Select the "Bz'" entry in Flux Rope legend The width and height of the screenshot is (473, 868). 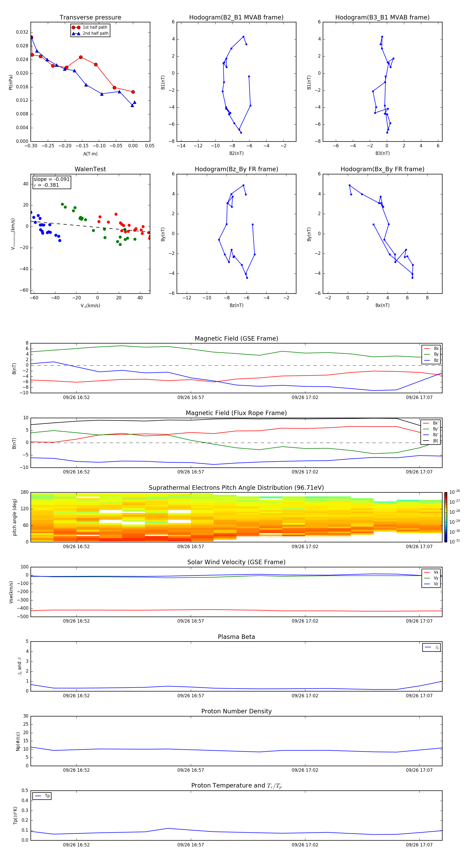click(431, 435)
